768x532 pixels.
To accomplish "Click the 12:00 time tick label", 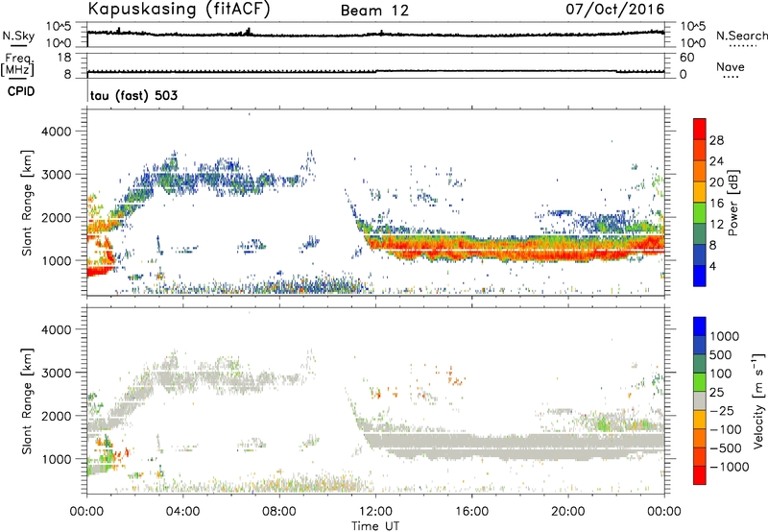I will point(375,512).
